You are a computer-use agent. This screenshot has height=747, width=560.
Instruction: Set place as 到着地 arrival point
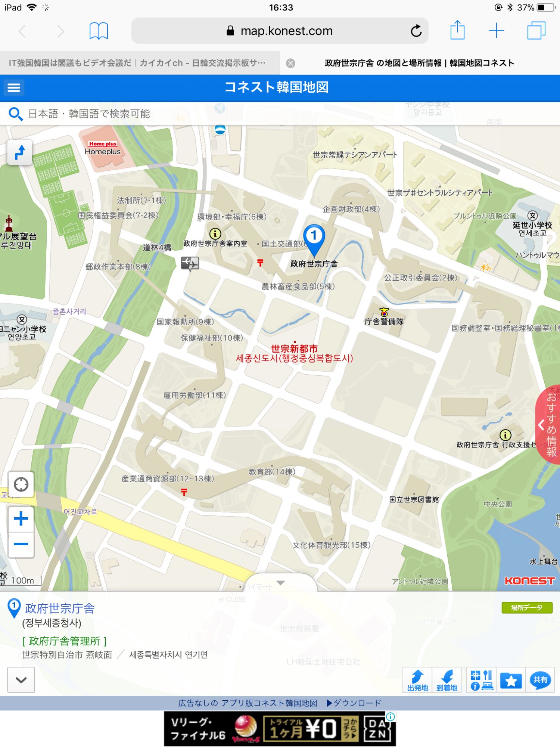[447, 680]
